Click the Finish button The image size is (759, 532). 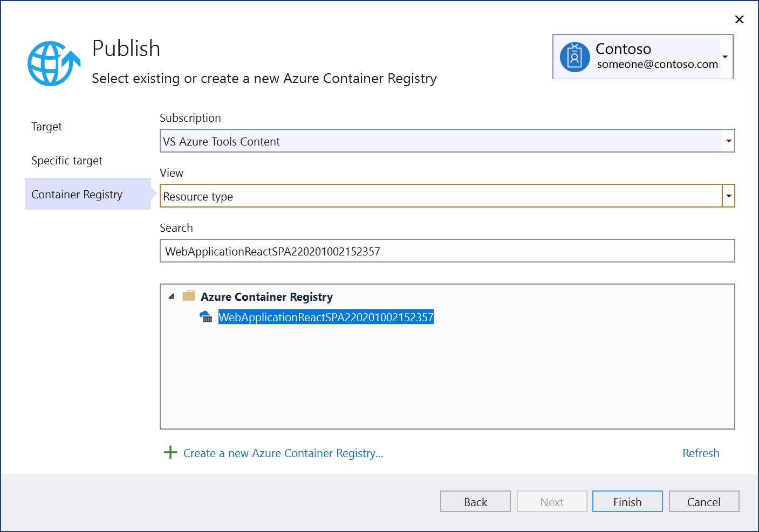[627, 501]
